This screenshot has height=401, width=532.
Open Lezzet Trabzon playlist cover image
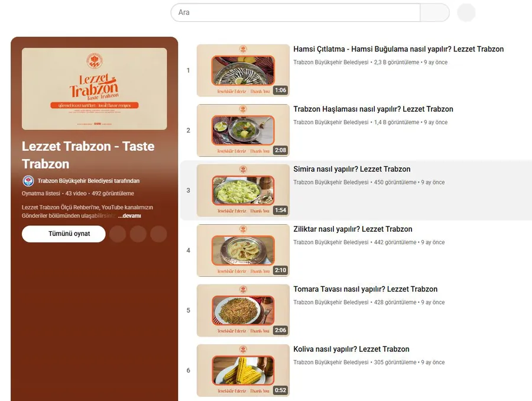pyautogui.click(x=95, y=89)
